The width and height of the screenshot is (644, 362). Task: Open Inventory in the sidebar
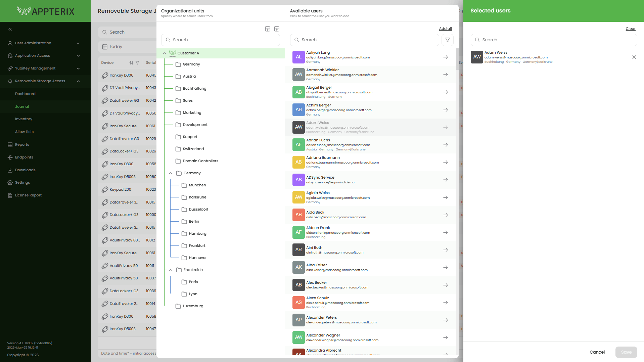coord(24,119)
